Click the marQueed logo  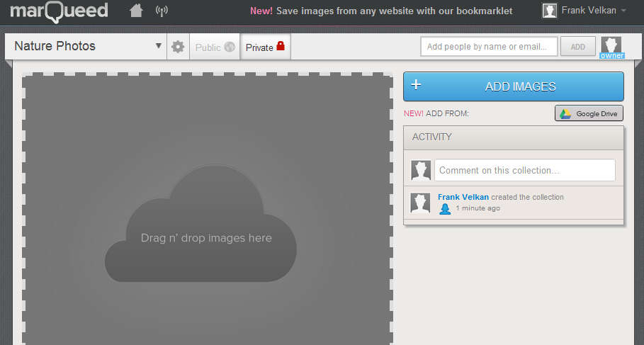pyautogui.click(x=59, y=11)
